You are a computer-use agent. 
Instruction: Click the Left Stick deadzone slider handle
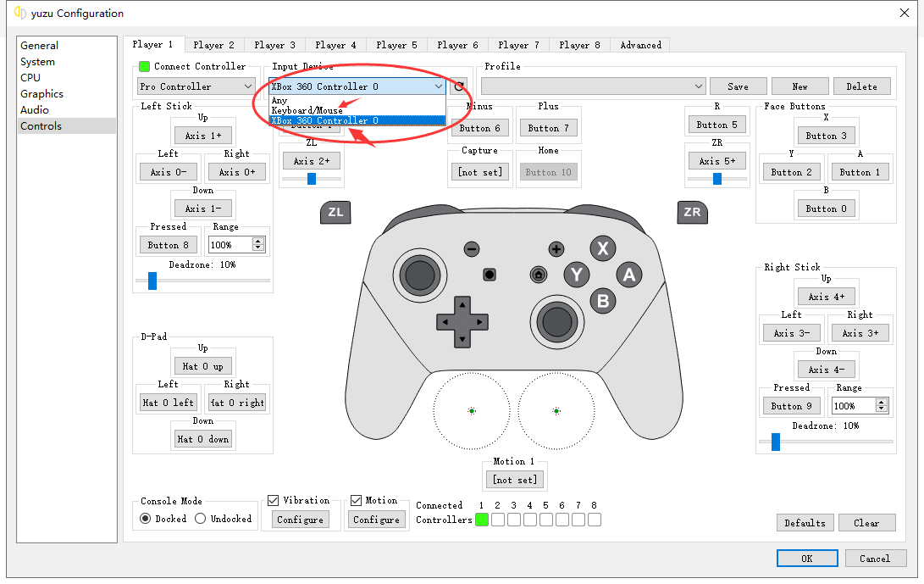[x=152, y=281]
